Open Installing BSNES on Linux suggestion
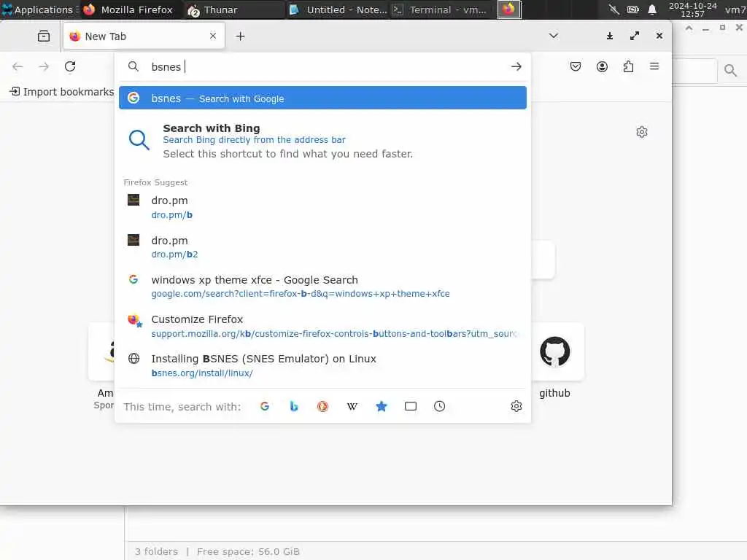This screenshot has width=747, height=560. click(322, 365)
